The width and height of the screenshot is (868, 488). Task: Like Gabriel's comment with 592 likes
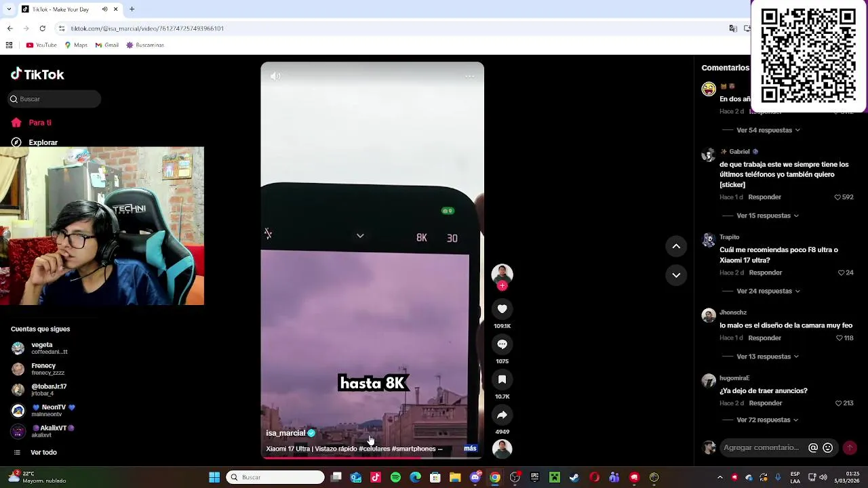pos(837,197)
